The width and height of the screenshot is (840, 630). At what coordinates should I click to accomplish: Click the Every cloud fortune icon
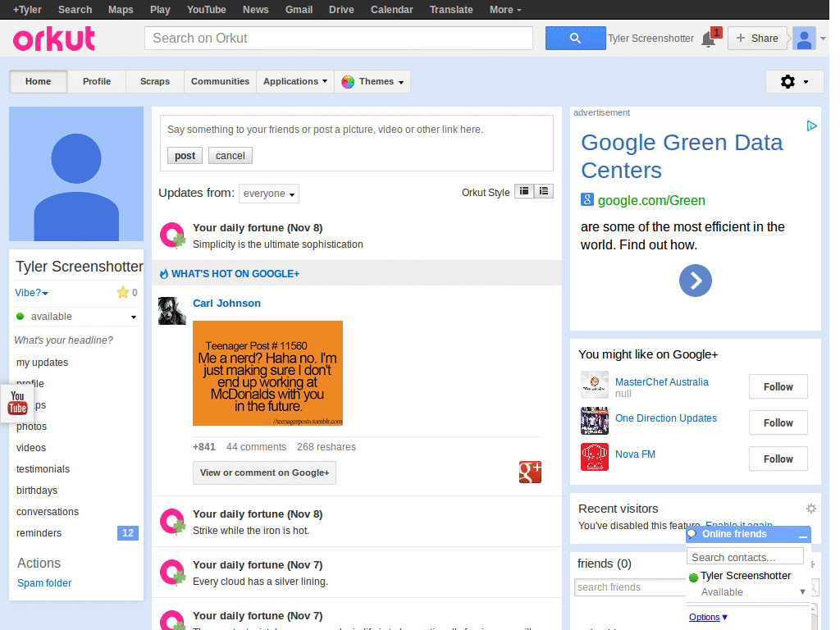[x=173, y=573]
